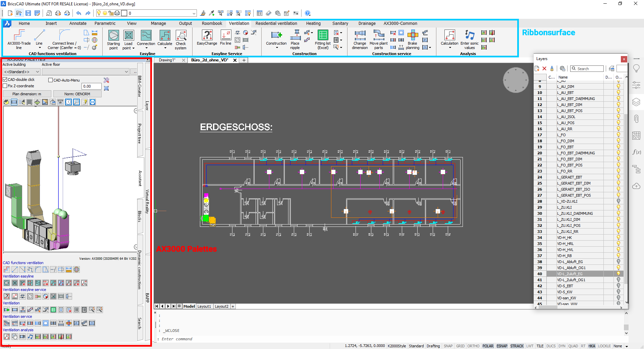Click the attachment paperclip sidebar icon

coord(636,119)
